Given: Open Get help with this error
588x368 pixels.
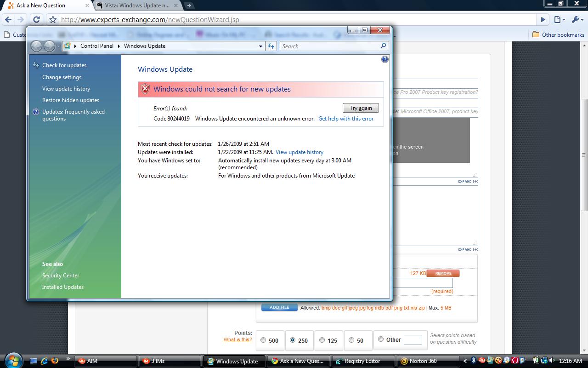Looking at the screenshot, I should (346, 119).
